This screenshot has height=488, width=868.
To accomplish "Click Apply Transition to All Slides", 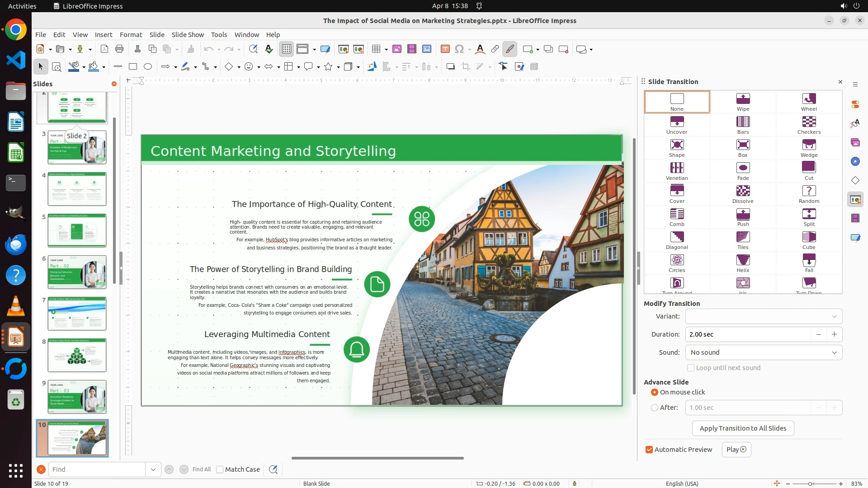I will click(x=743, y=428).
